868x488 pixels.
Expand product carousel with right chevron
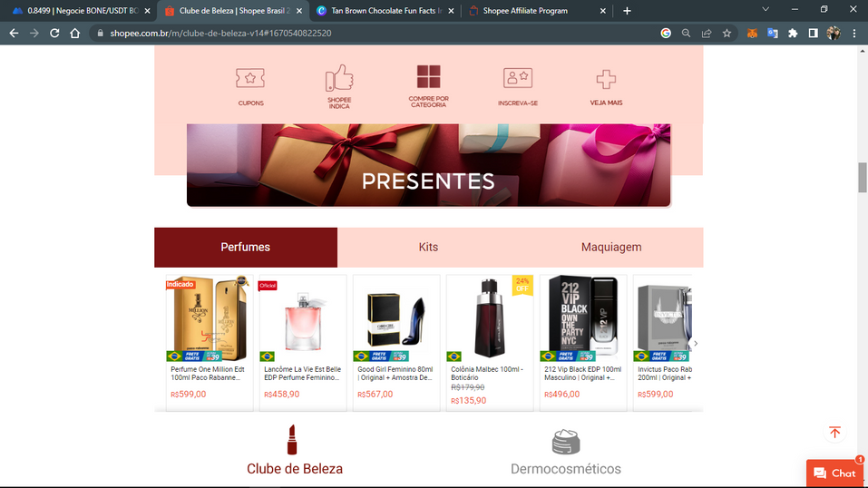(696, 344)
